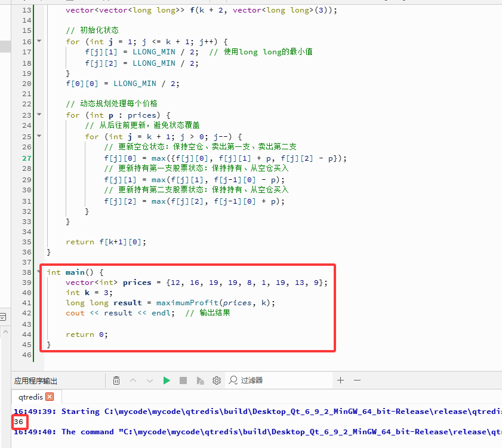The image size is (502, 448).
Task: Click the magnifier icon beside the filter field
Action: 233,381
